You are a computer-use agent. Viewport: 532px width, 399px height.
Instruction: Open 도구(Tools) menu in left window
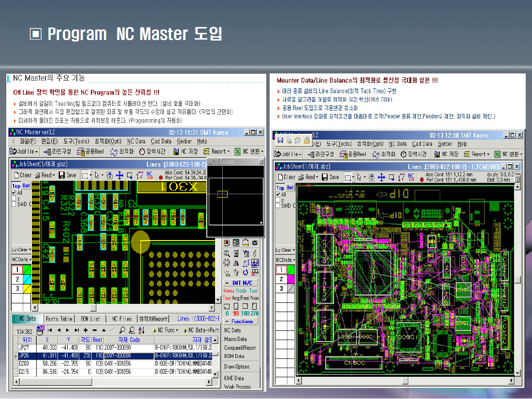pos(76,142)
